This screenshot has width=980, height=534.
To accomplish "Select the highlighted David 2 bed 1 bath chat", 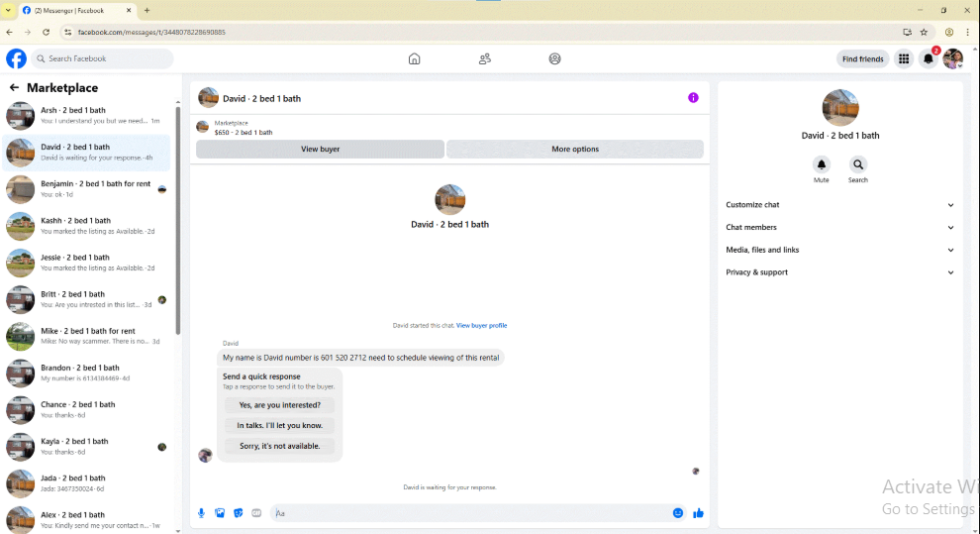I will point(86,153).
